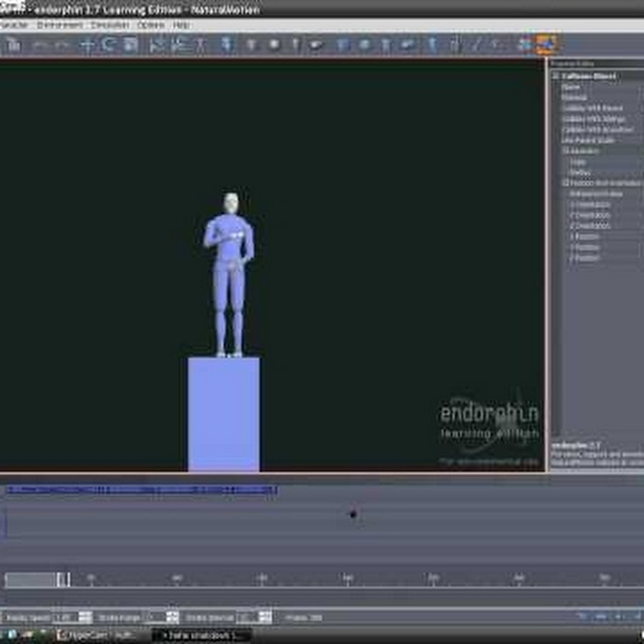Click the redo arrow toolbar icon
Viewport: 644px width, 644px height.
point(62,44)
